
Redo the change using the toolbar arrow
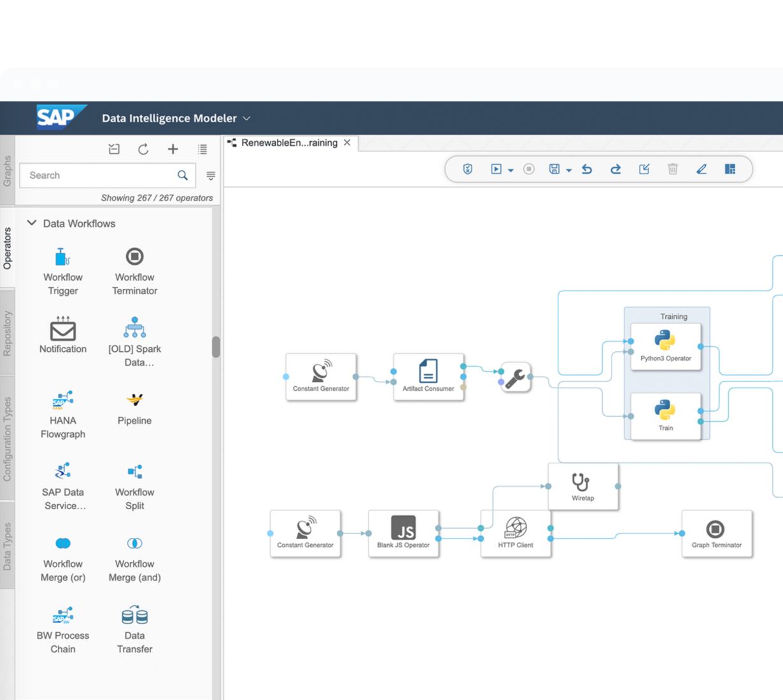point(616,169)
